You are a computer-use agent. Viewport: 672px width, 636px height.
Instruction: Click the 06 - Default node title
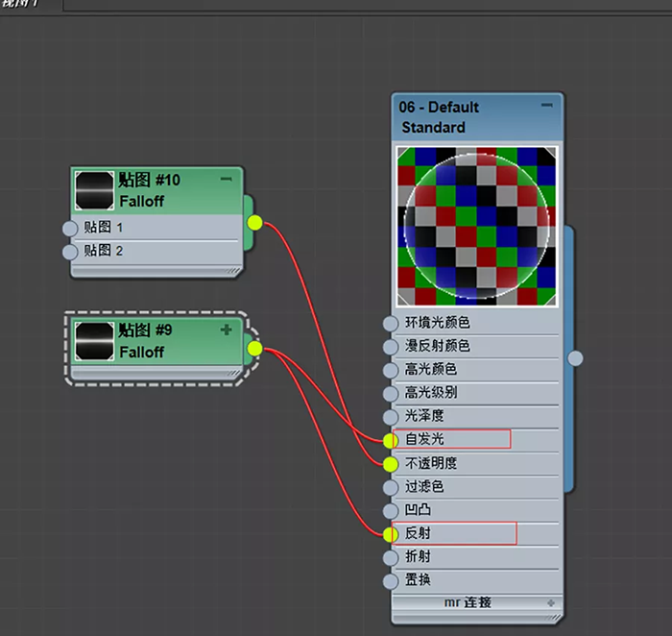439,107
